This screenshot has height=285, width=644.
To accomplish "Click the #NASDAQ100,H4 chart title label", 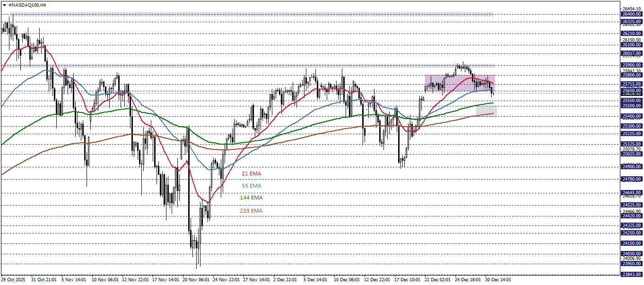I will pos(26,5).
